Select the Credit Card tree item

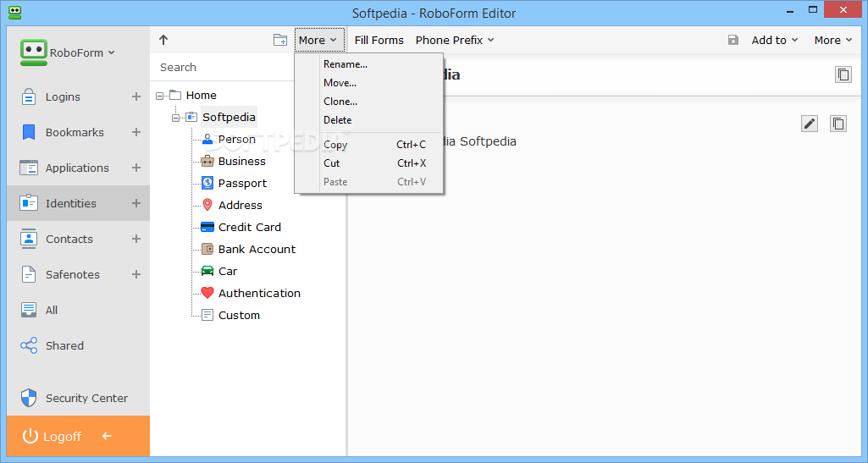[240, 228]
